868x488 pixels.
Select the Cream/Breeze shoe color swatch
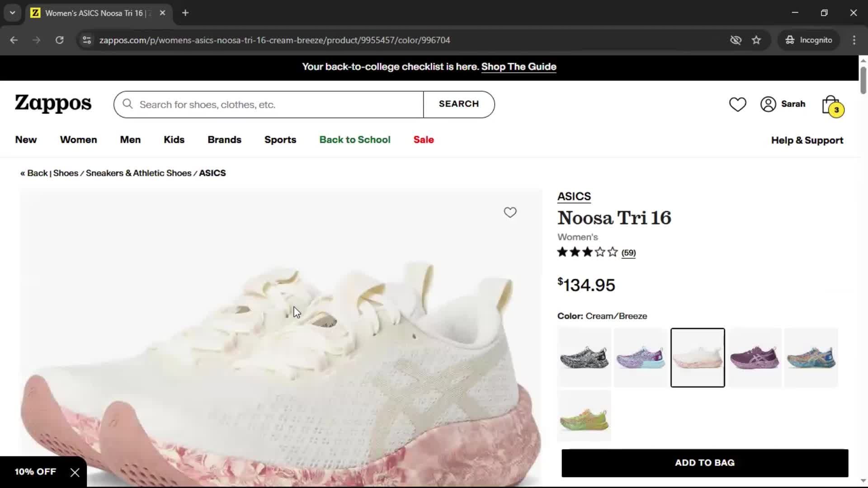(698, 357)
